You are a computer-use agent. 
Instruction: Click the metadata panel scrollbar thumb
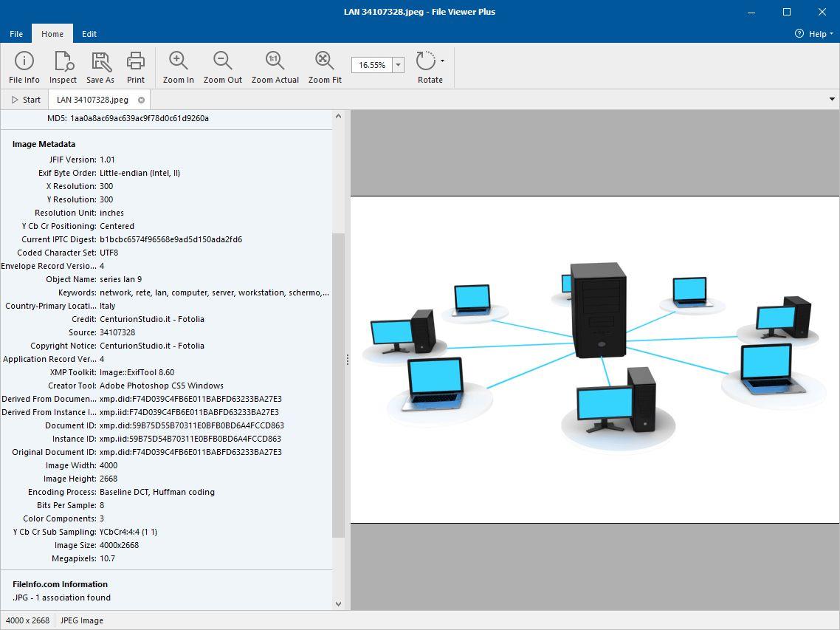coord(338,386)
